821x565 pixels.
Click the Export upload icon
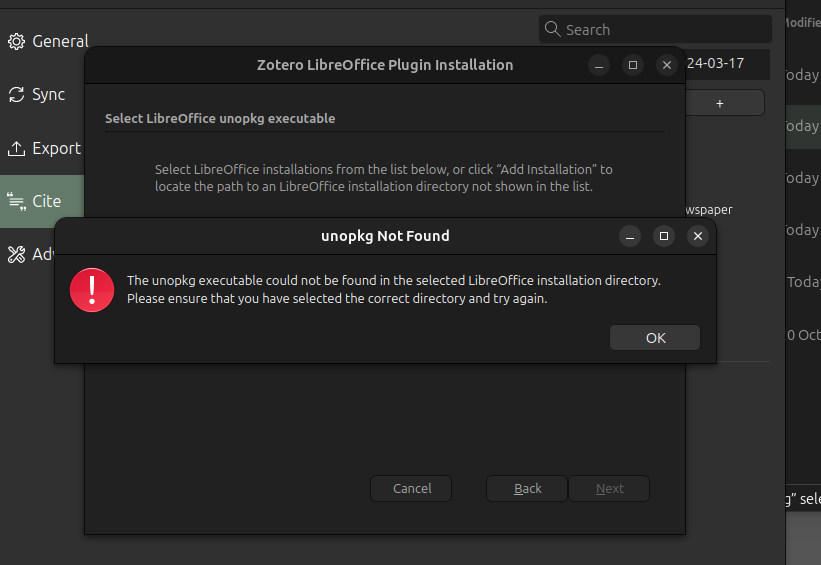[16, 149]
